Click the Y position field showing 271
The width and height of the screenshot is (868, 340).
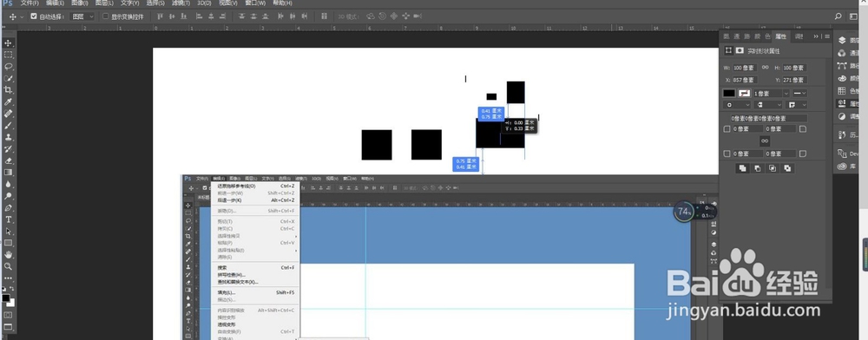794,80
